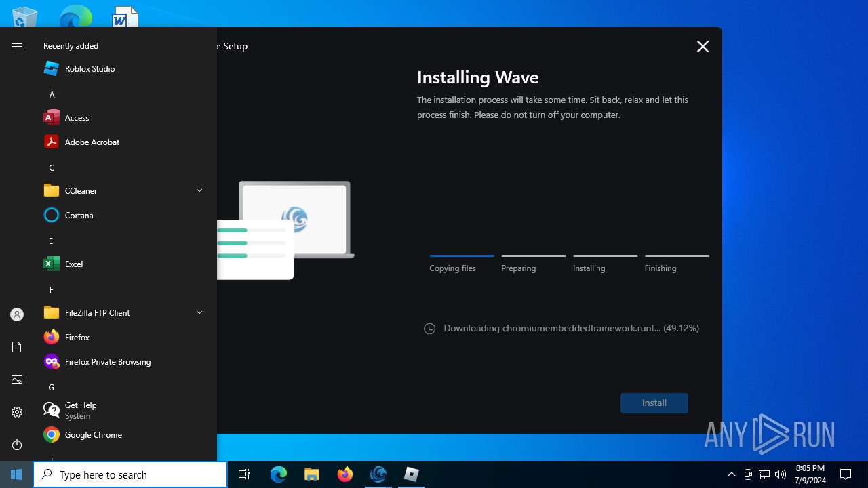The height and width of the screenshot is (488, 868).
Task: Jump to the letter G section header
Action: coord(52,387)
